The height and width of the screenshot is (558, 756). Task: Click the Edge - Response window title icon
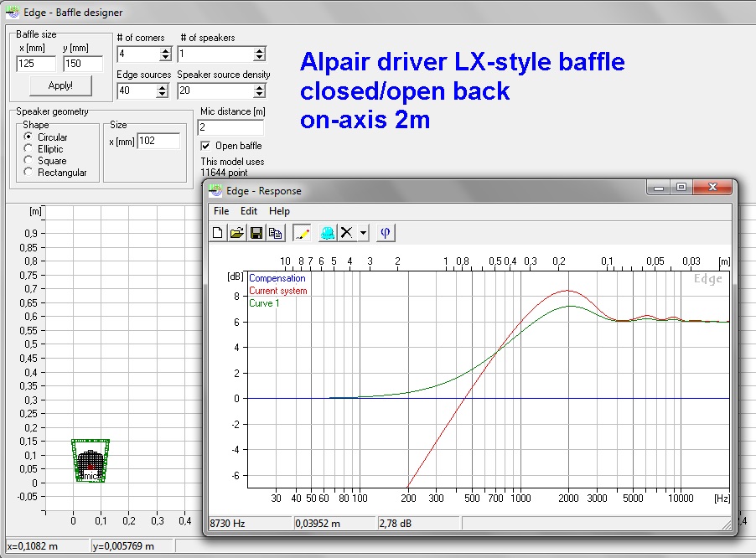pyautogui.click(x=215, y=191)
